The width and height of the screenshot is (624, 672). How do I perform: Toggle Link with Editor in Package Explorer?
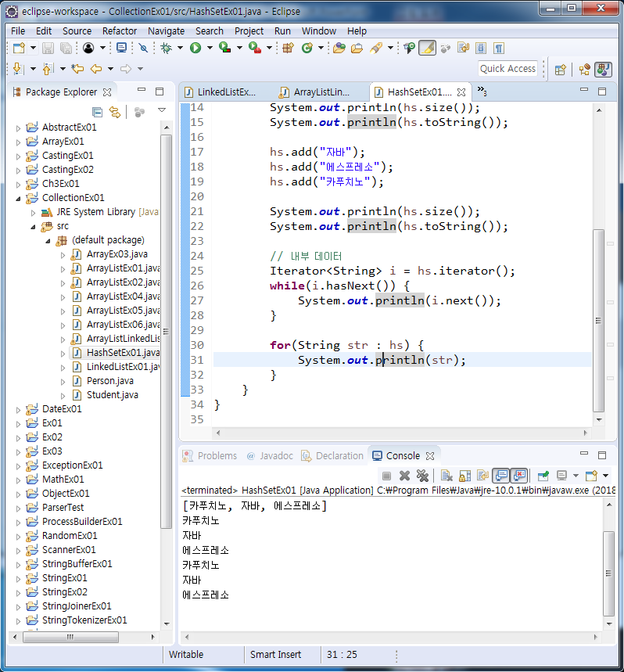[115, 113]
